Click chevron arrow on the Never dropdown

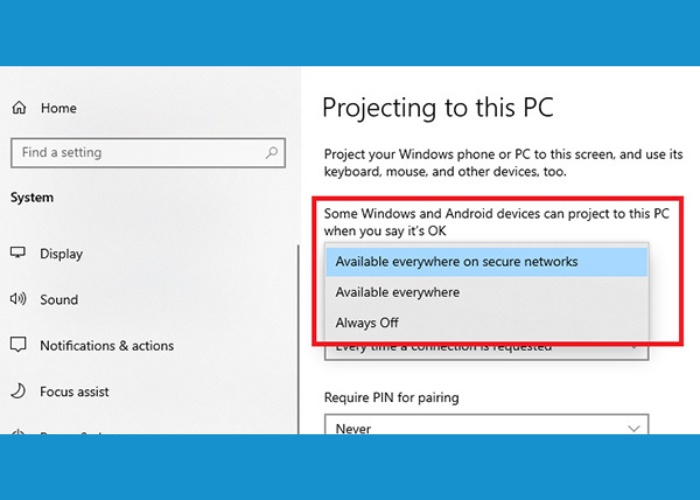(x=633, y=428)
